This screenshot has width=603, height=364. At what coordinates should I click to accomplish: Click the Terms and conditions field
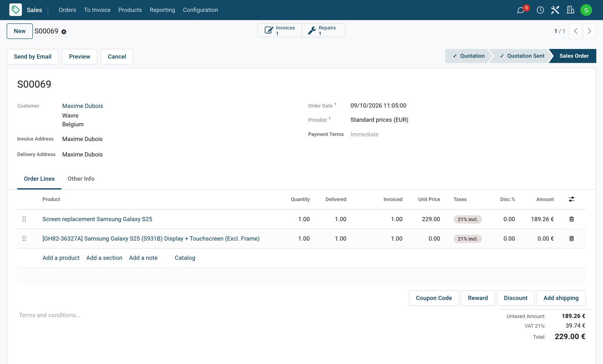coord(50,315)
